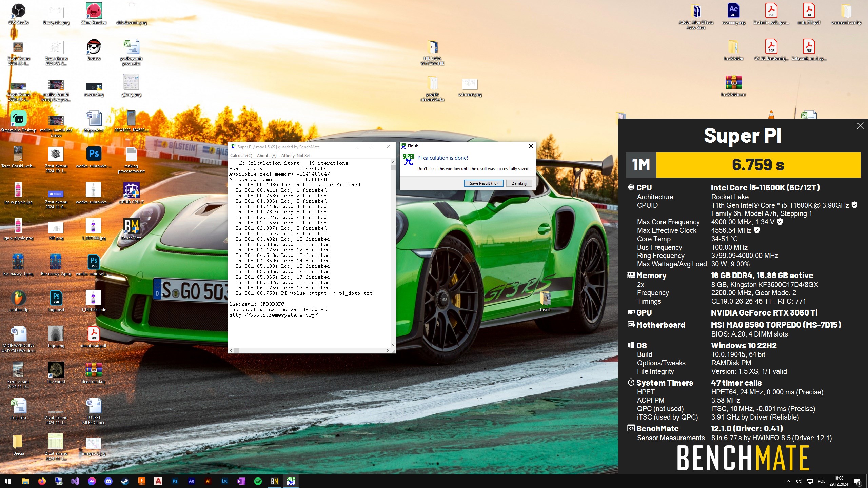Select the GPUID CPU-Z desktop shortcut
This screenshot has width=868, height=488.
(132, 193)
